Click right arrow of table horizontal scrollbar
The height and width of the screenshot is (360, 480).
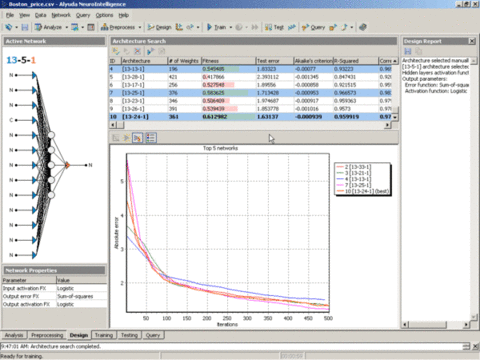coord(388,125)
